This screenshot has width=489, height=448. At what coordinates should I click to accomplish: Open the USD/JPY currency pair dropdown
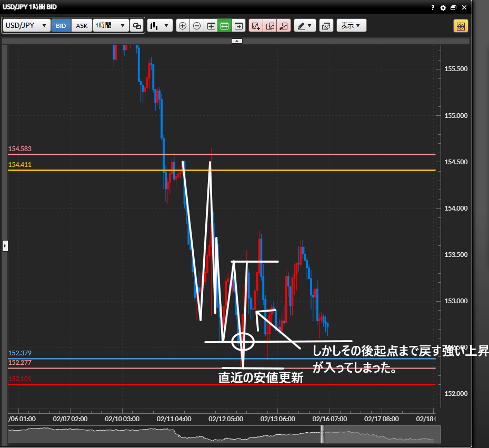coord(27,26)
